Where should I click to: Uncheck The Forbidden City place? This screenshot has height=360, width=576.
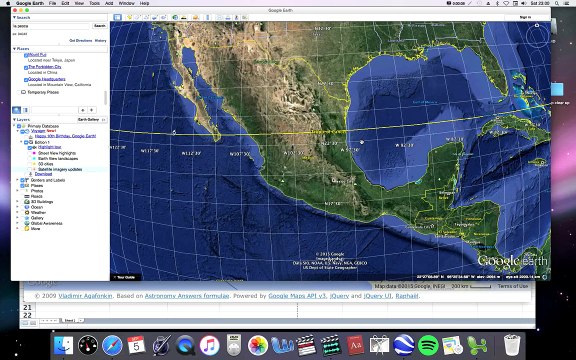point(26,67)
